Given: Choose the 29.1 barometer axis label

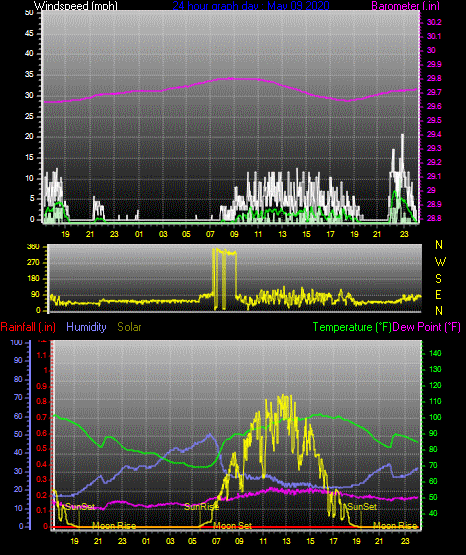Looking at the screenshot, I should (434, 176).
